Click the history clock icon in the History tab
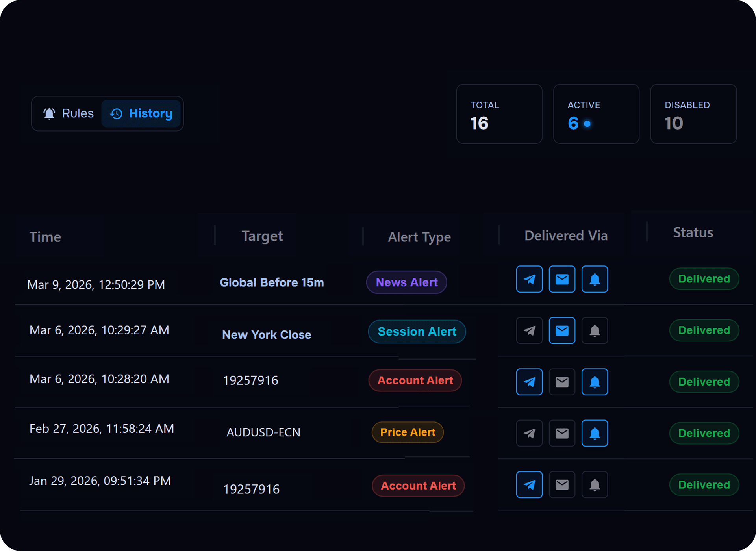The width and height of the screenshot is (756, 551). click(x=116, y=113)
